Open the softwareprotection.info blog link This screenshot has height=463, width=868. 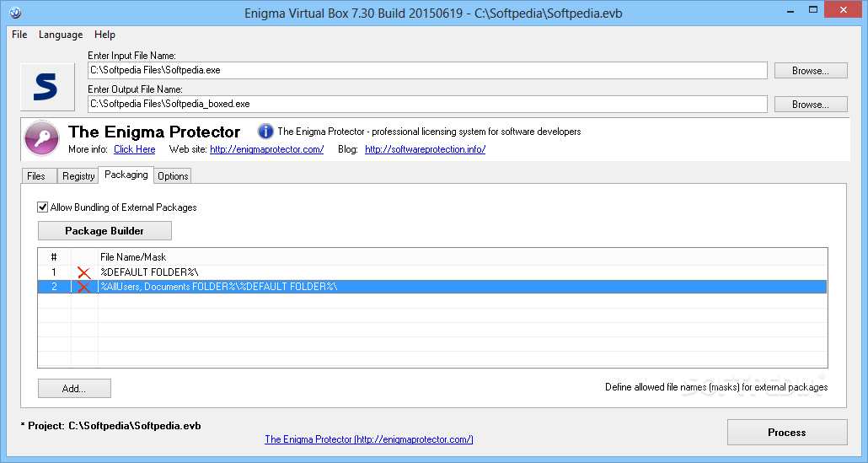click(x=425, y=149)
